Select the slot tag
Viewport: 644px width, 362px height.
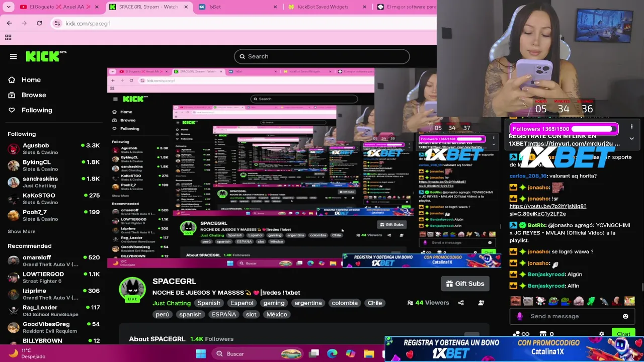(x=251, y=314)
